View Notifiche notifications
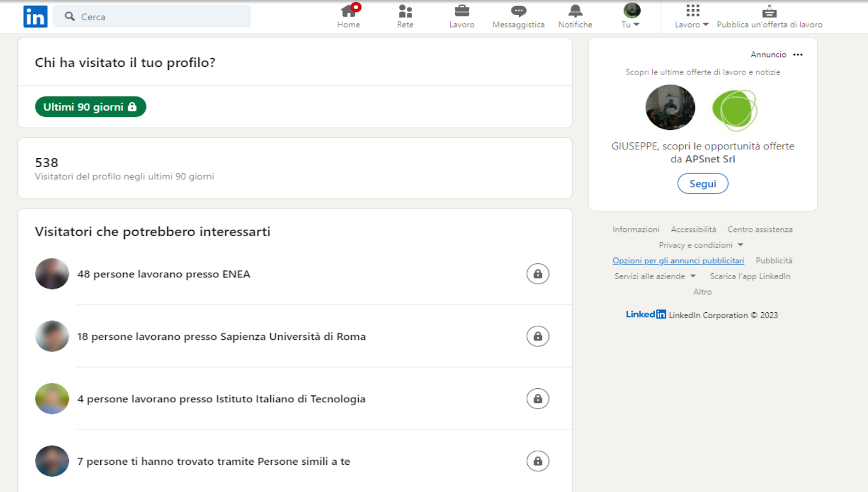 tap(575, 16)
